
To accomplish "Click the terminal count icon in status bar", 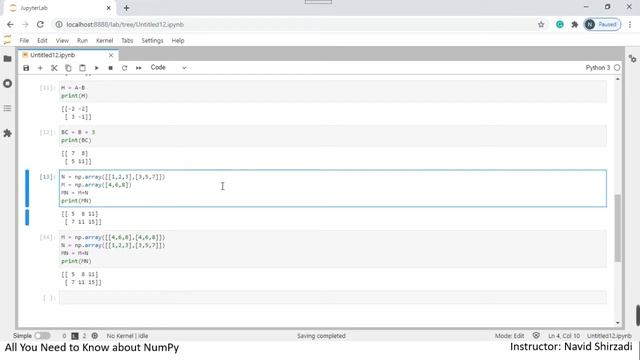I will pyautogui.click(x=75, y=336).
